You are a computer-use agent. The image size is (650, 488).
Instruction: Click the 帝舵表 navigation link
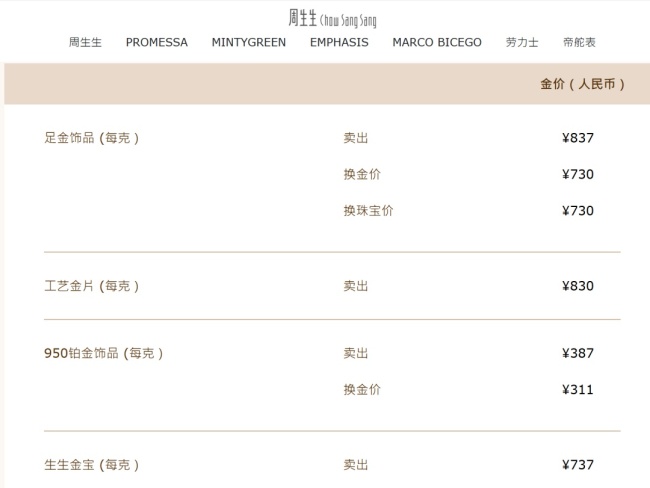point(579,43)
